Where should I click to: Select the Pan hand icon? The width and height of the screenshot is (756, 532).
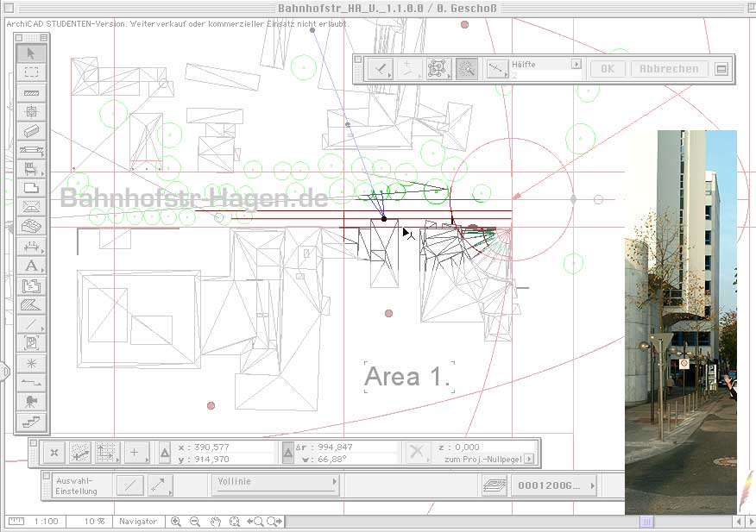pos(216,522)
